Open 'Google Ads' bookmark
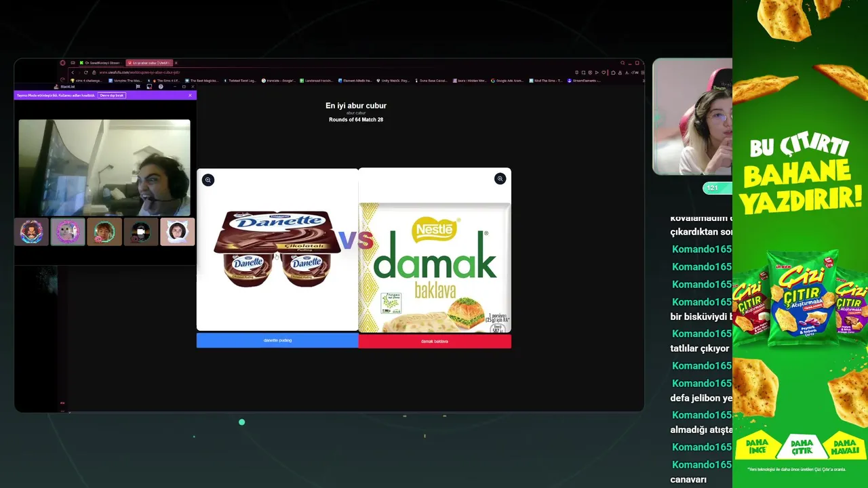Image resolution: width=868 pixels, height=488 pixels. pyautogui.click(x=508, y=81)
